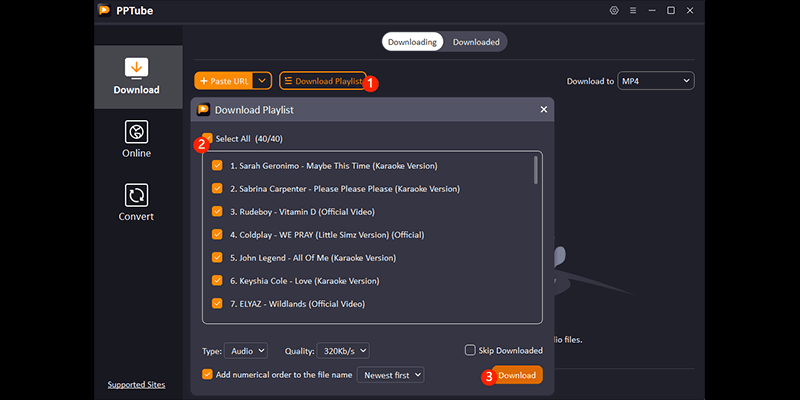
Task: Toggle the Select All checkbox
Action: [208, 138]
